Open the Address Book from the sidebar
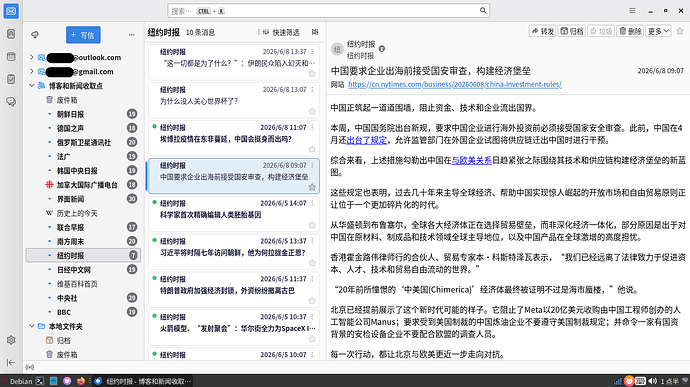690x387 pixels. 11,34
